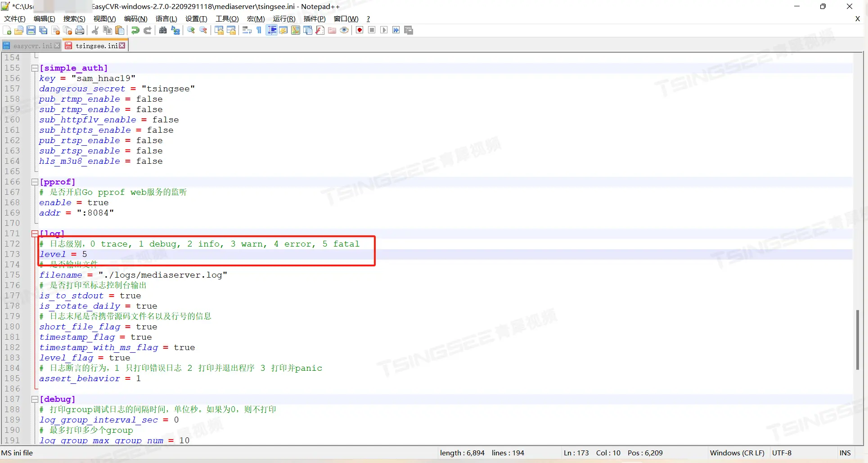868x463 pixels.
Task: Open Find with the binoculars icon
Action: pos(163,30)
